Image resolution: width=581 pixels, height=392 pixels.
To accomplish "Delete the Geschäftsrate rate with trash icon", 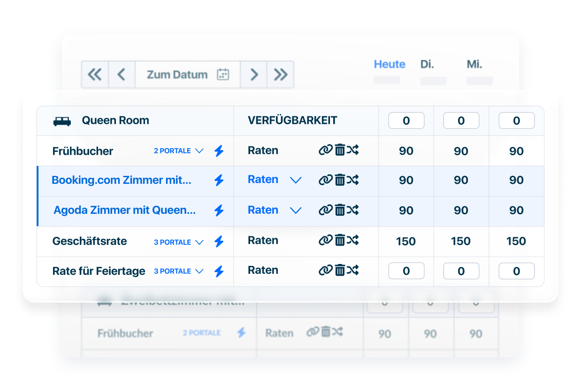I will tap(340, 241).
